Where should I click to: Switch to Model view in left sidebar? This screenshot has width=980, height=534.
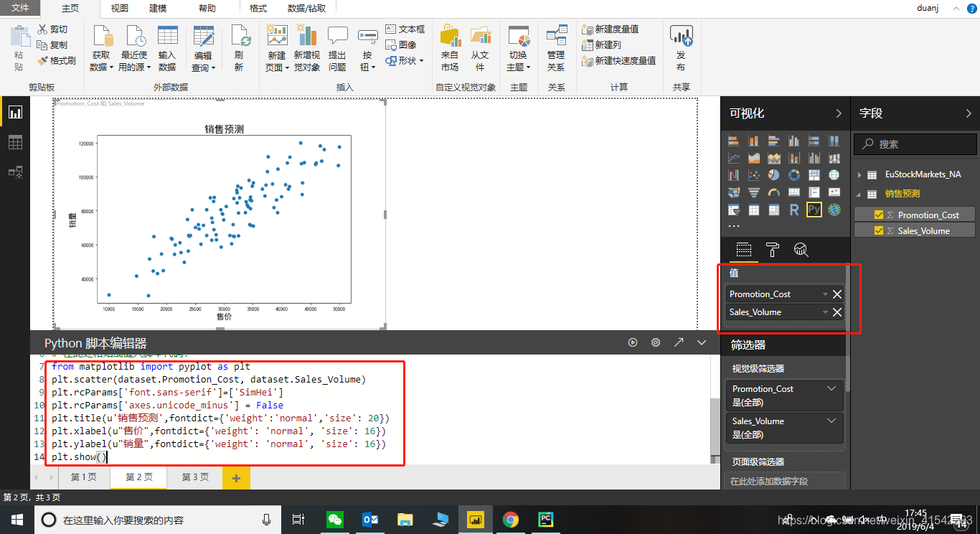(16, 172)
